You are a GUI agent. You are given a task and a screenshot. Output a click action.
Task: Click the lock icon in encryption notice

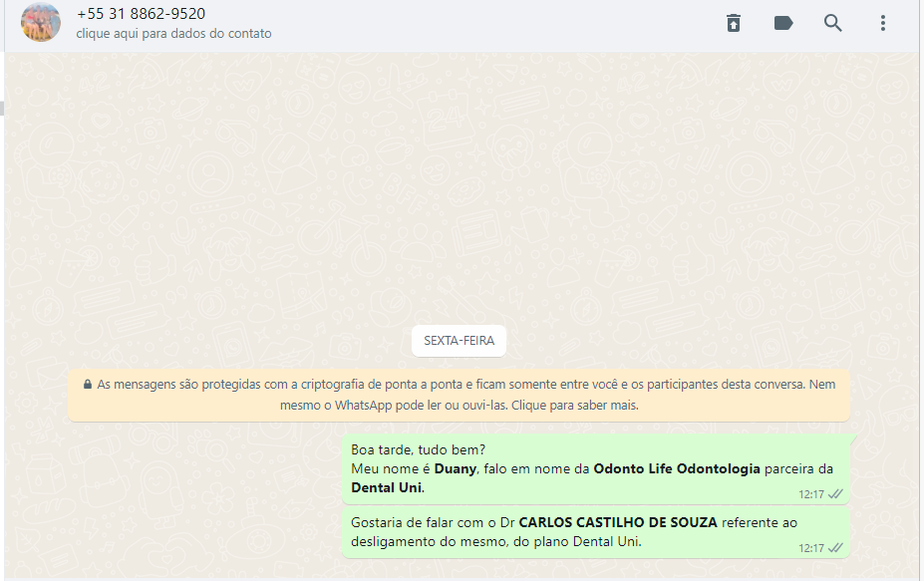click(x=87, y=385)
